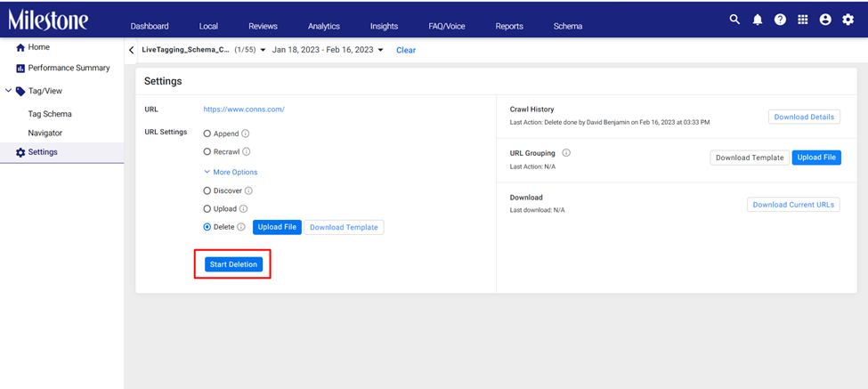Open the search icon in top bar
The image size is (868, 389).
pyautogui.click(x=734, y=20)
